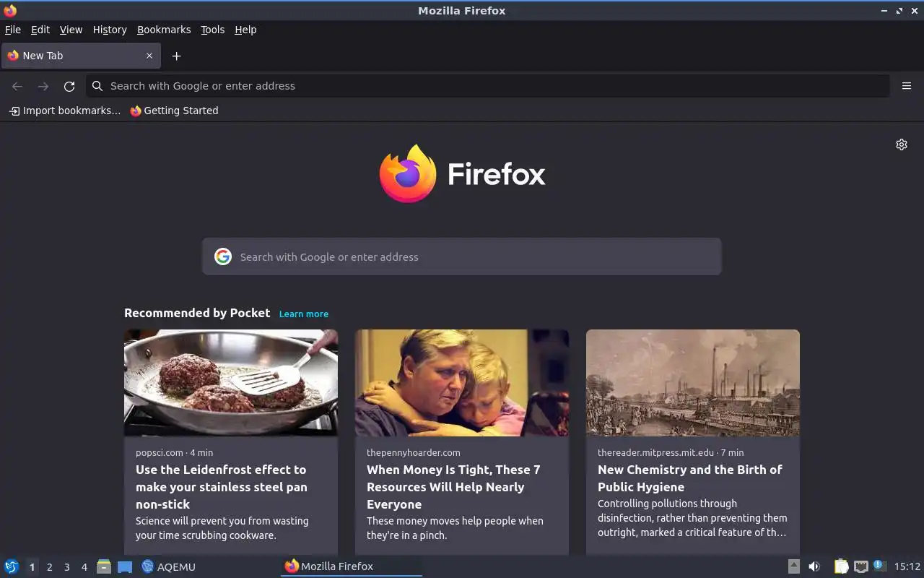Go forward with the forward arrow
Image resolution: width=924 pixels, height=578 pixels.
(43, 86)
